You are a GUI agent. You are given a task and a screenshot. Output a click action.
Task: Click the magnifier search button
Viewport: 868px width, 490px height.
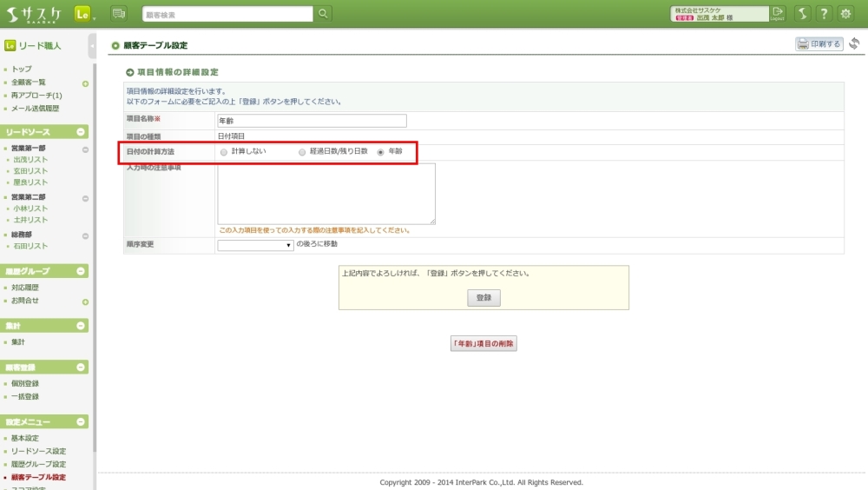click(x=323, y=14)
